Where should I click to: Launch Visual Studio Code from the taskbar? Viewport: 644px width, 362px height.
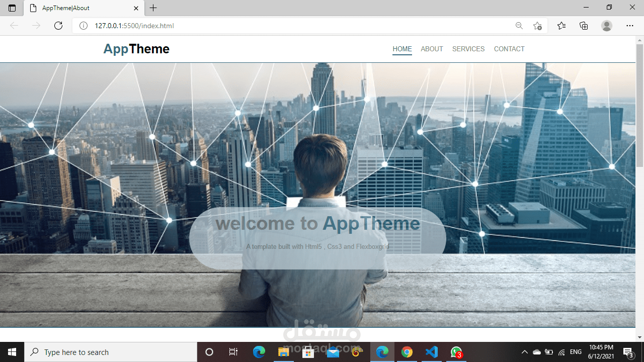pyautogui.click(x=432, y=352)
